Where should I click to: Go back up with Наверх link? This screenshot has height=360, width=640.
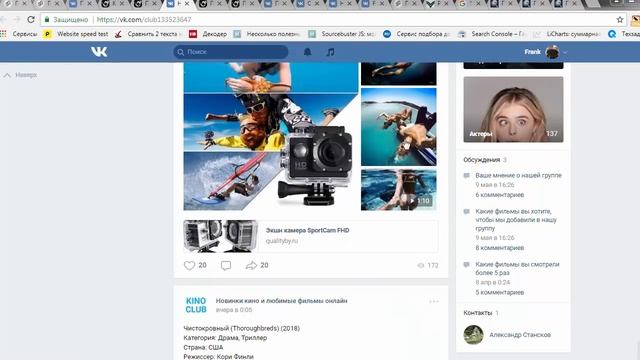pos(20,75)
